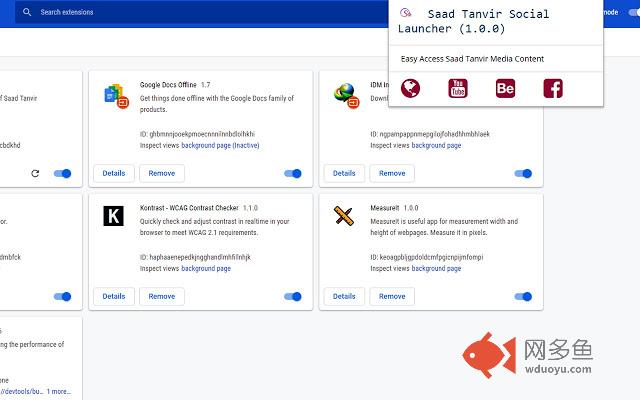This screenshot has height=400, width=640.
Task: Click the 'MeasureIt' extension title
Action: point(384,208)
